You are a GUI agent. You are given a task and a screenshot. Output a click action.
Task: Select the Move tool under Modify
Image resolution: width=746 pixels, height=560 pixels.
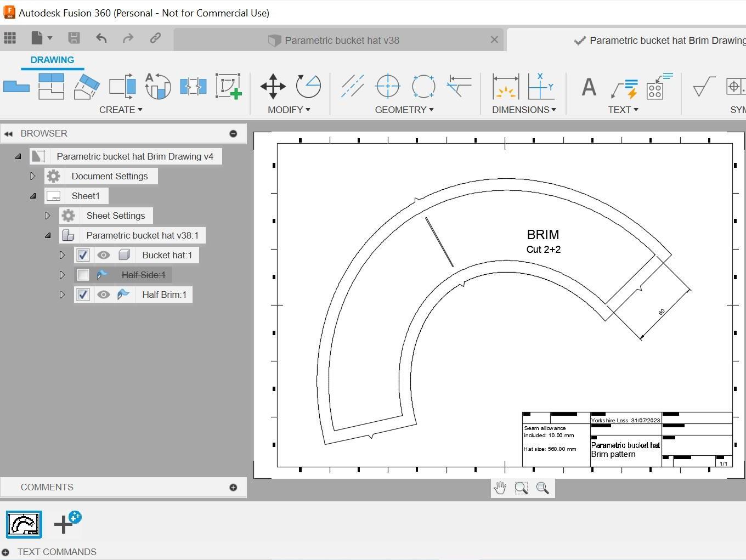[x=273, y=86]
